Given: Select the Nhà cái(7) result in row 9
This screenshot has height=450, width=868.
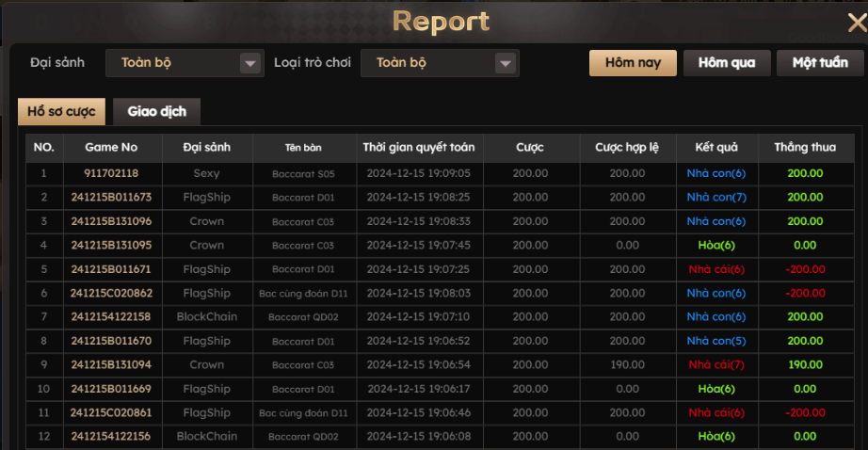Looking at the screenshot, I should [715, 365].
